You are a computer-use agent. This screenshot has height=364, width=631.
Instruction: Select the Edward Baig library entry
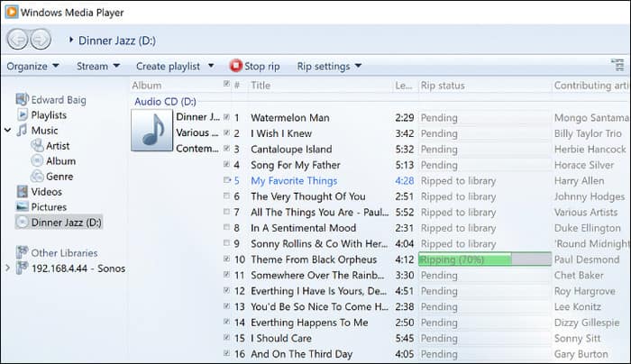[x=59, y=100]
